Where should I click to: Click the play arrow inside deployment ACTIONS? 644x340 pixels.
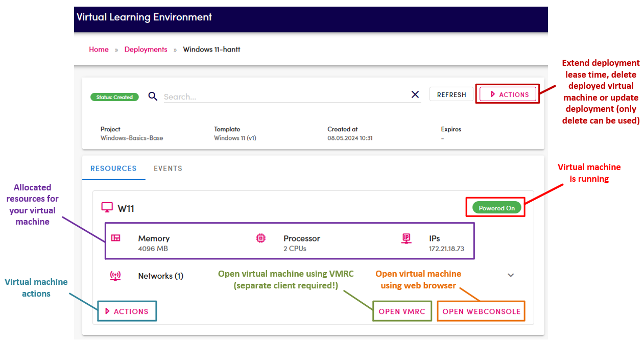click(x=492, y=94)
